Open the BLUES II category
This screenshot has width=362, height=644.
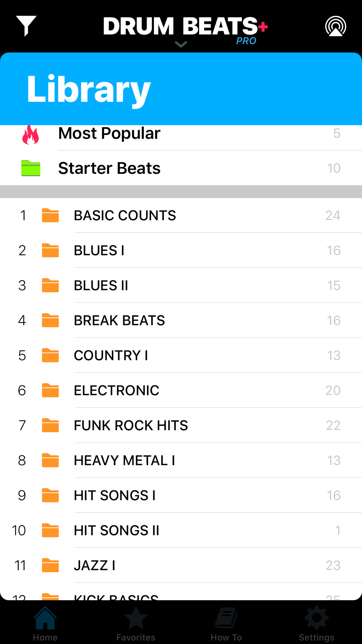(181, 285)
